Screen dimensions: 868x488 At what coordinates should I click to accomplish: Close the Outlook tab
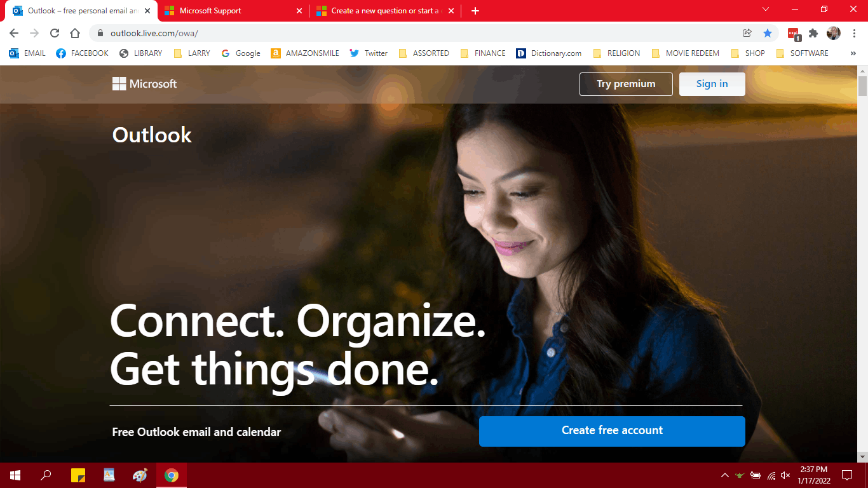coord(147,11)
